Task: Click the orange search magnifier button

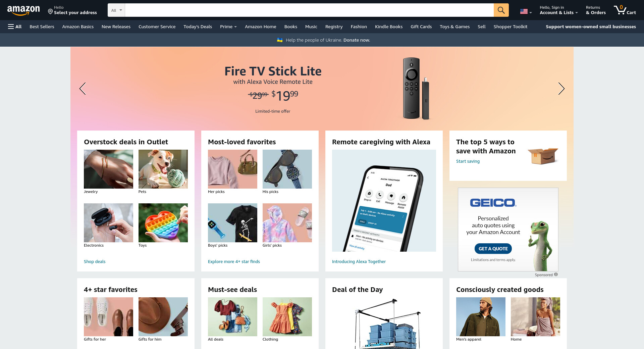Action: coord(501,10)
